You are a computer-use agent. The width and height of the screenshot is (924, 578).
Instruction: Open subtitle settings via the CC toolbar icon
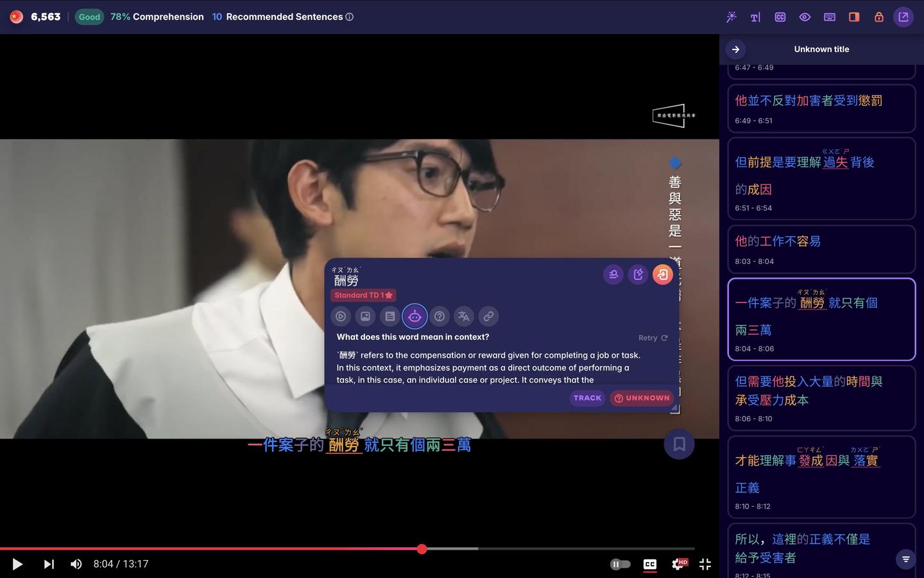click(x=780, y=17)
